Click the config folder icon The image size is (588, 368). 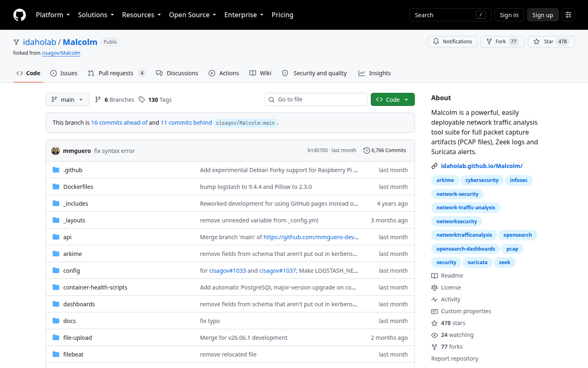point(56,270)
